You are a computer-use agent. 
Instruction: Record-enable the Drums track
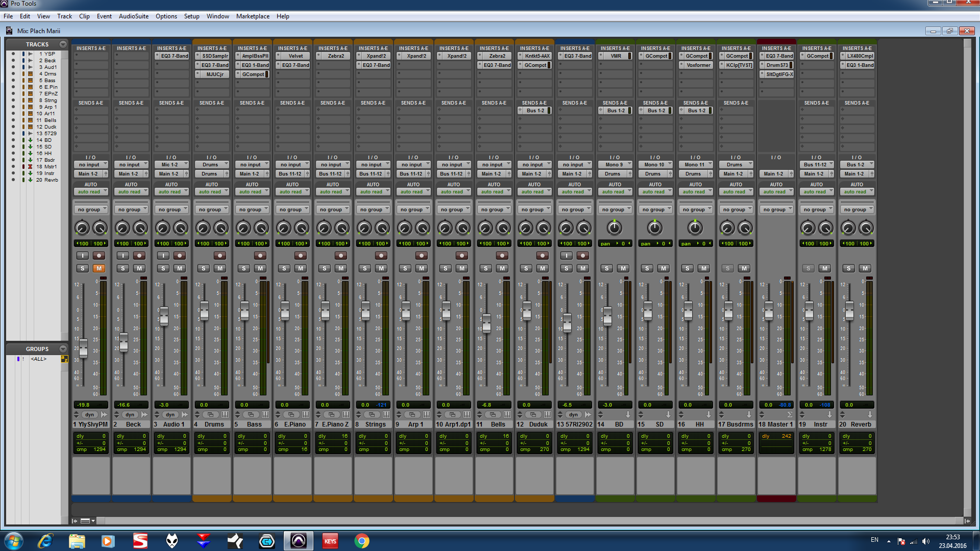[220, 256]
